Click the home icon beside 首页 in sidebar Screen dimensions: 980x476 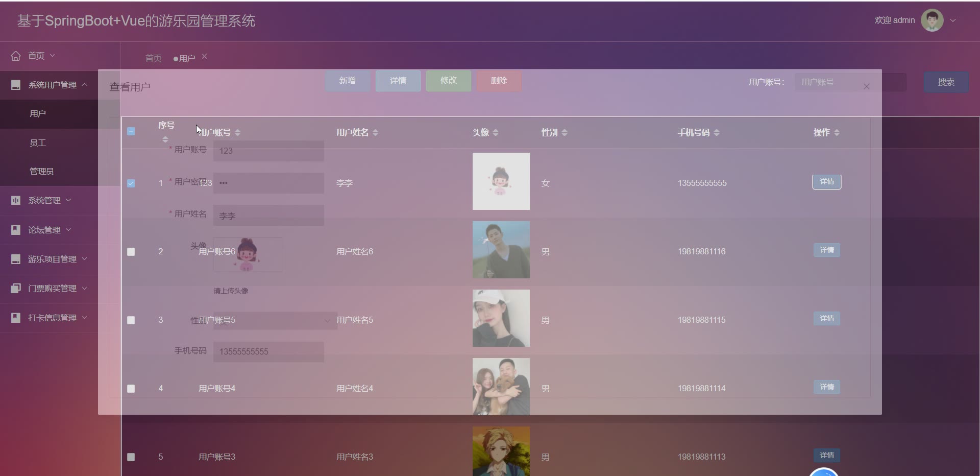tap(16, 56)
